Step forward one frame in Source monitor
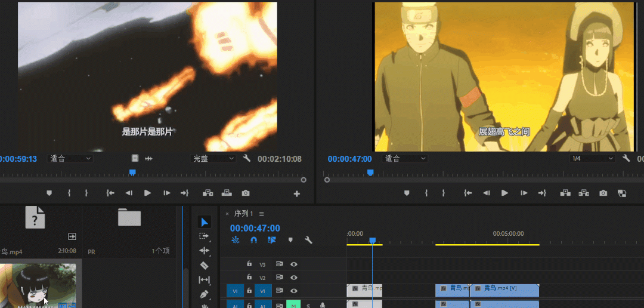This screenshot has width=644, height=308. click(x=166, y=193)
